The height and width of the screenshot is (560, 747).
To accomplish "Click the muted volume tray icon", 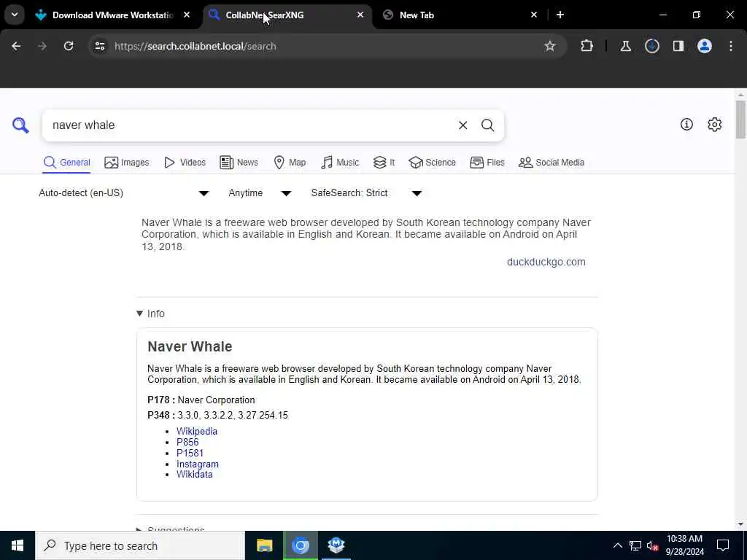I will [652, 545].
